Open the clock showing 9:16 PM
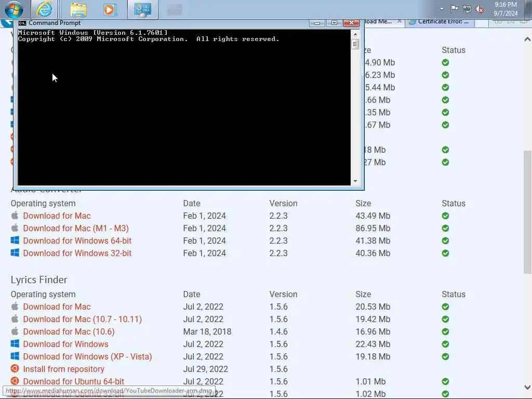Image resolution: width=532 pixels, height=399 pixels. coord(506,9)
